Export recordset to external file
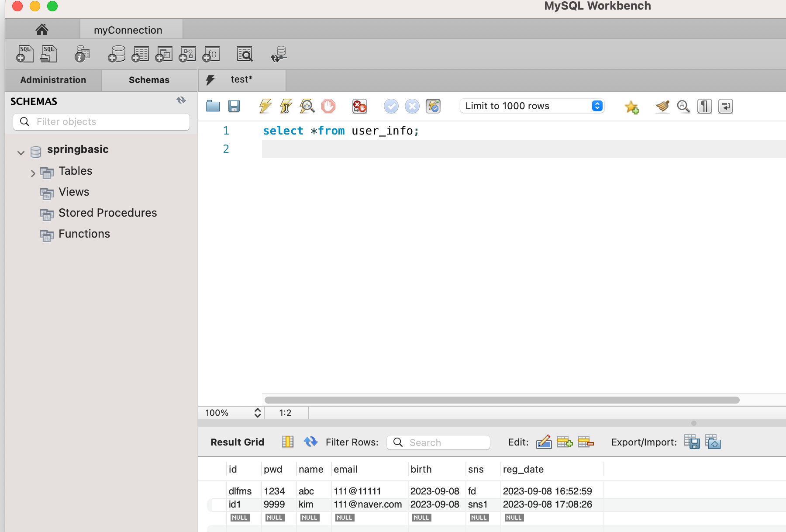This screenshot has width=786, height=532. click(x=692, y=442)
